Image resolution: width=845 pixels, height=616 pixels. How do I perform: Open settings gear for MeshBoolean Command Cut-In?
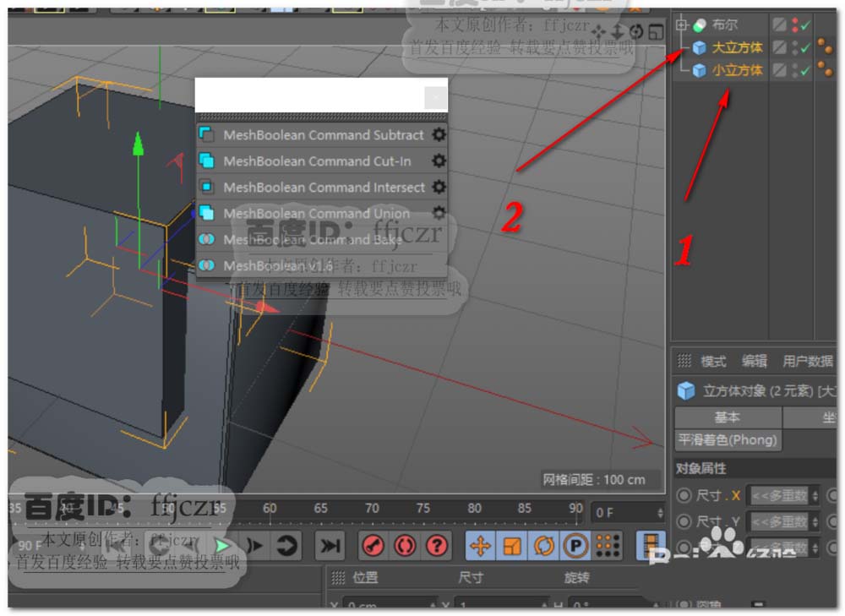(439, 161)
